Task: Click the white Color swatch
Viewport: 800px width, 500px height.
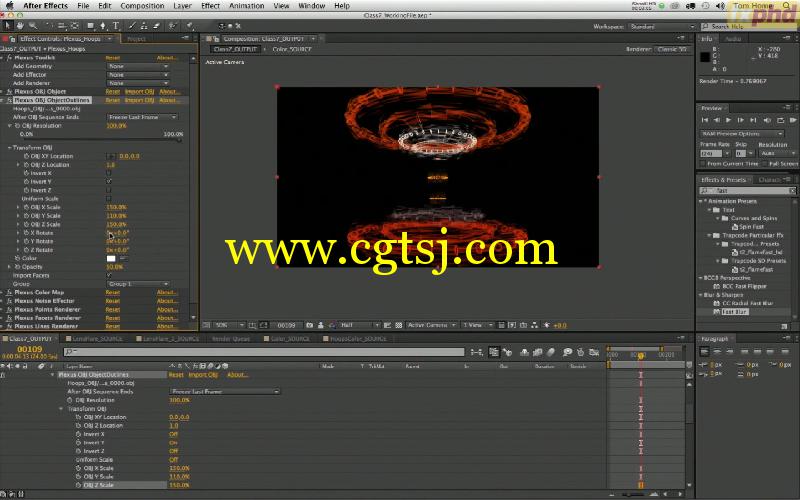Action: [x=111, y=259]
